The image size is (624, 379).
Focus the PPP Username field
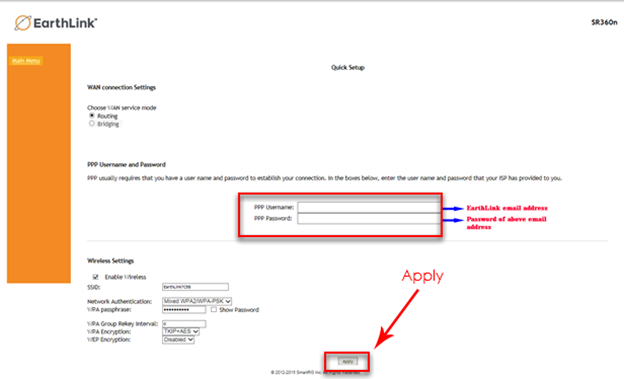tap(369, 207)
